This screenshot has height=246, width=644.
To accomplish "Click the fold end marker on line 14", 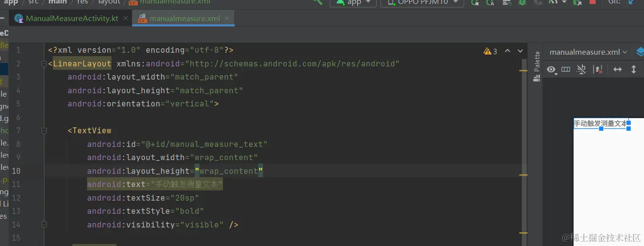I will pyautogui.click(x=44, y=225).
